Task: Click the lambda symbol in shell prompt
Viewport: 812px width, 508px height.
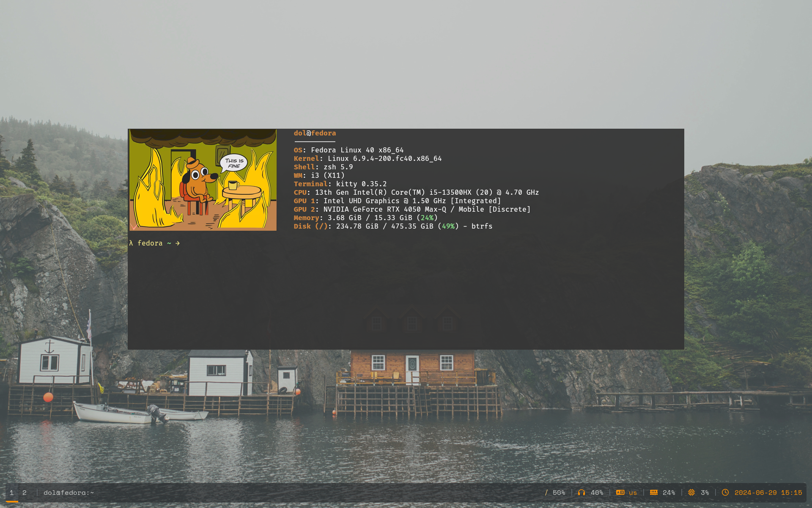Action: coord(131,243)
